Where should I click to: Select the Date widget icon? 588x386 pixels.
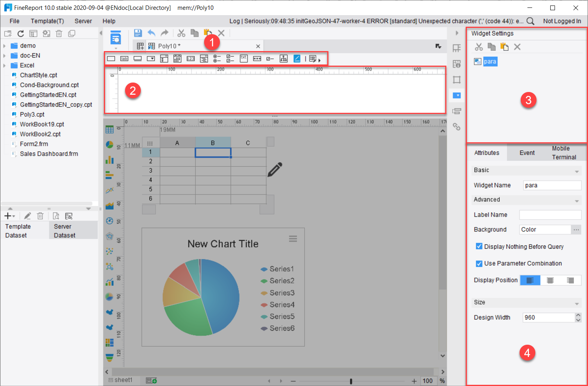[x=177, y=58]
